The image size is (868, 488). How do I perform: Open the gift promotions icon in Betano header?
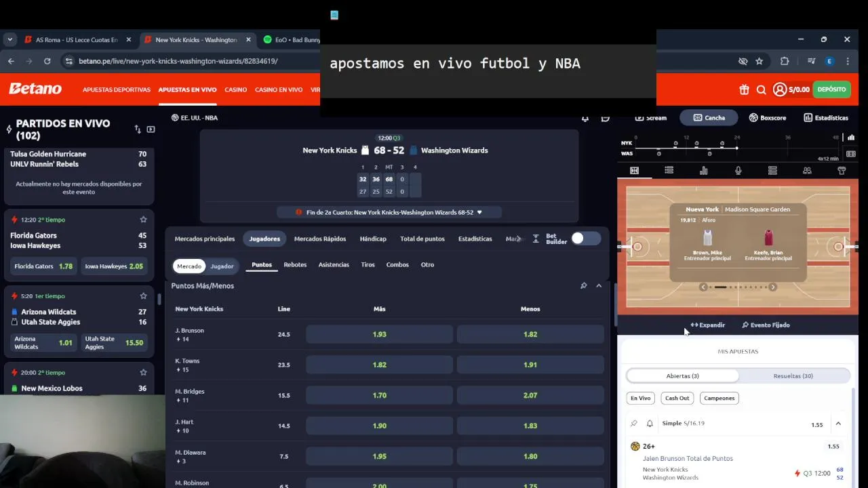pos(744,89)
